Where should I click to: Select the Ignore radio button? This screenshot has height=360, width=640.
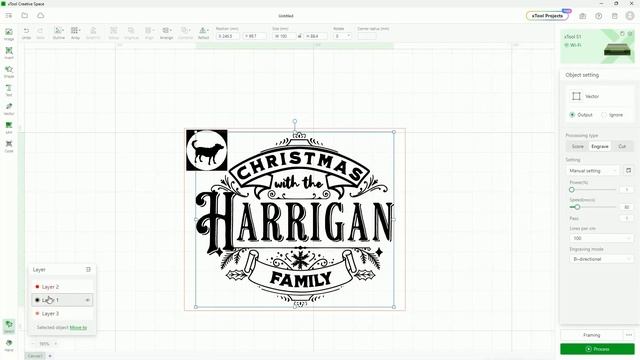pyautogui.click(x=604, y=115)
